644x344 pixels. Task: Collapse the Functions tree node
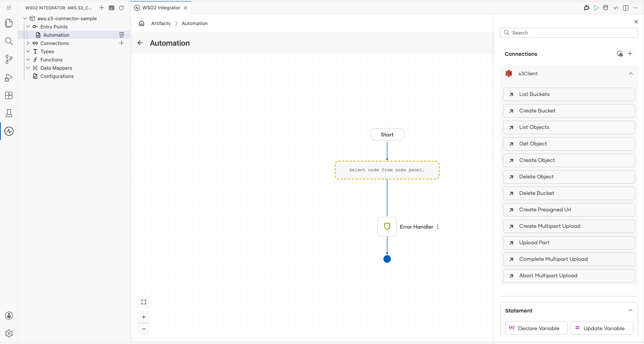(28, 60)
